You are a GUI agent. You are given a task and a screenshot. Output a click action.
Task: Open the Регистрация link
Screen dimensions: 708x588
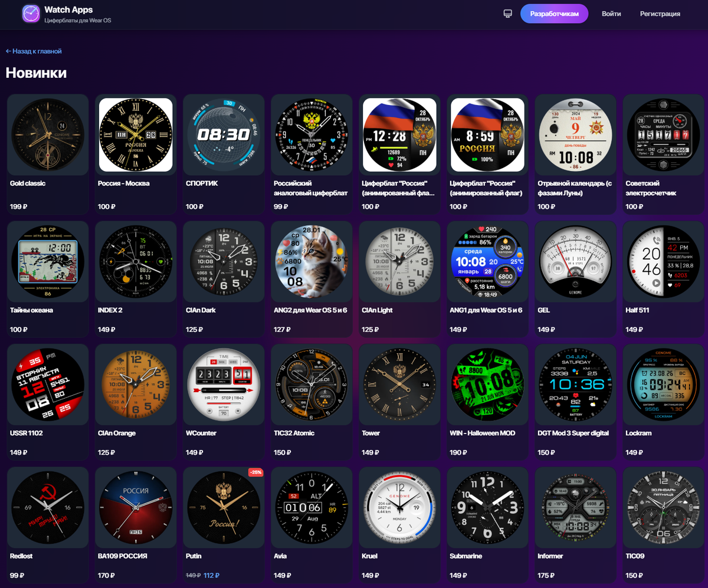660,14
